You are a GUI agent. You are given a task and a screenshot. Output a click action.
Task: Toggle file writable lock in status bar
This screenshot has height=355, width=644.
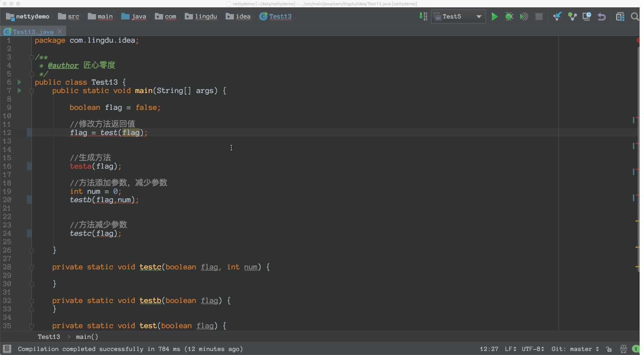(608, 349)
